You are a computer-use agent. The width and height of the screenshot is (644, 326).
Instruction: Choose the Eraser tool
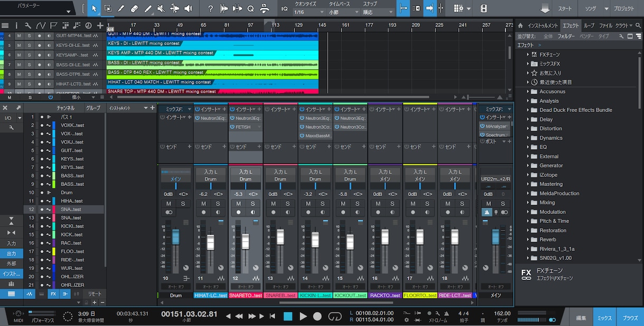tap(134, 8)
